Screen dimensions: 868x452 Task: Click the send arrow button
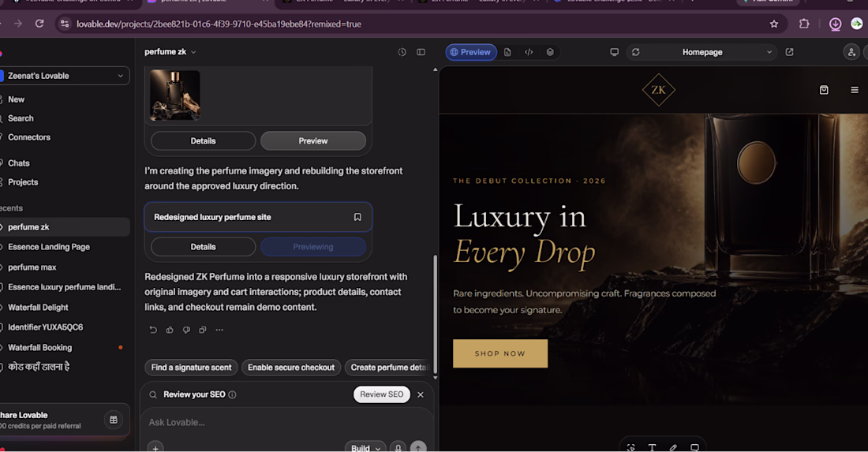tap(418, 448)
